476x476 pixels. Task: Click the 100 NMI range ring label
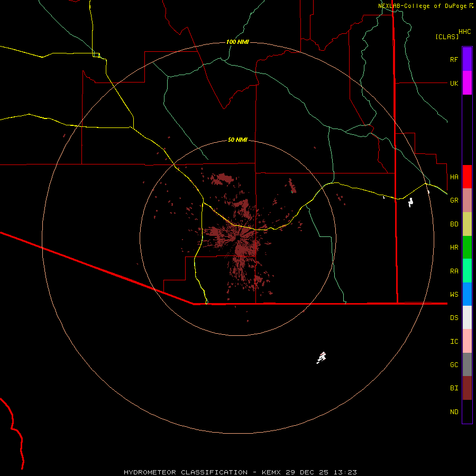(x=237, y=42)
